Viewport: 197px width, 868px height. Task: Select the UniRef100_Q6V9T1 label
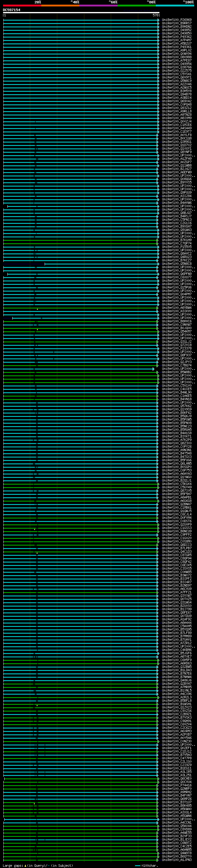pyautogui.click(x=176, y=78)
